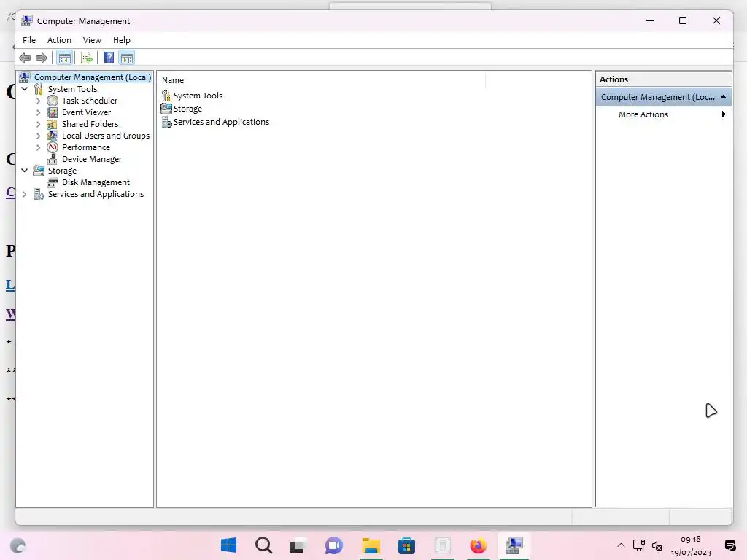Open the Help menu

[x=122, y=40]
